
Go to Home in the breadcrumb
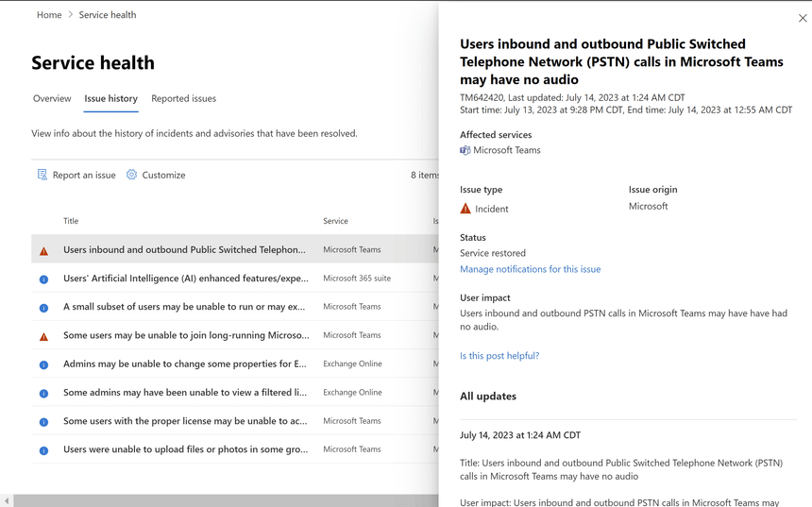click(49, 15)
